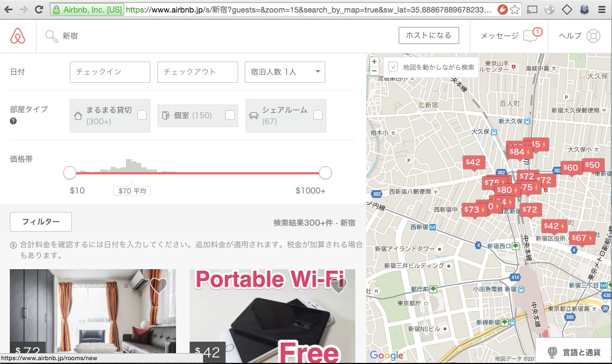Image resolution: width=612 pixels, height=364 pixels.
Task: Click the Google logo on the map
Action: [386, 355]
